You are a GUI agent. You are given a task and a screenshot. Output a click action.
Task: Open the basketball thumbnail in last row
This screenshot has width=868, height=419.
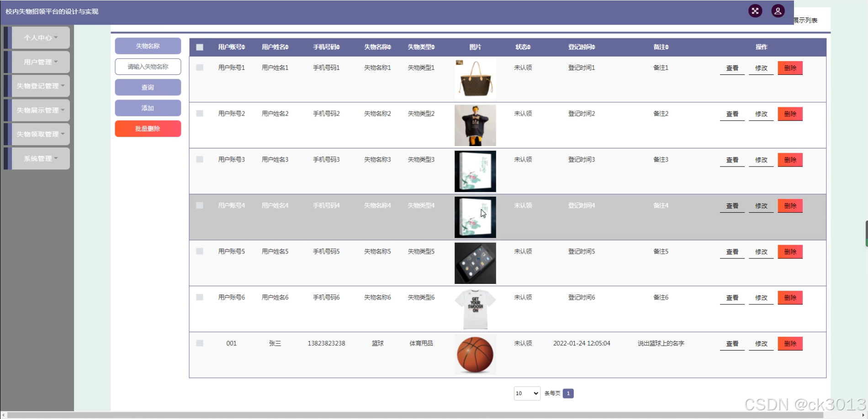[475, 355]
